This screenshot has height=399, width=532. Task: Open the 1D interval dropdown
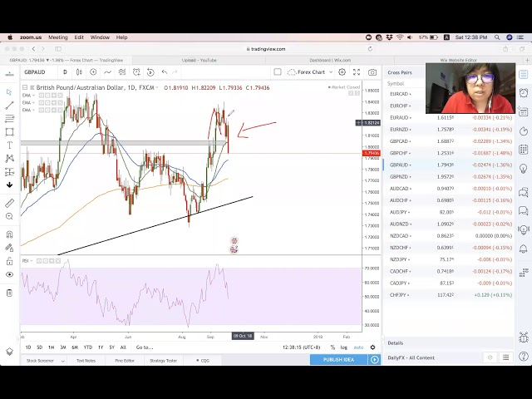66,72
